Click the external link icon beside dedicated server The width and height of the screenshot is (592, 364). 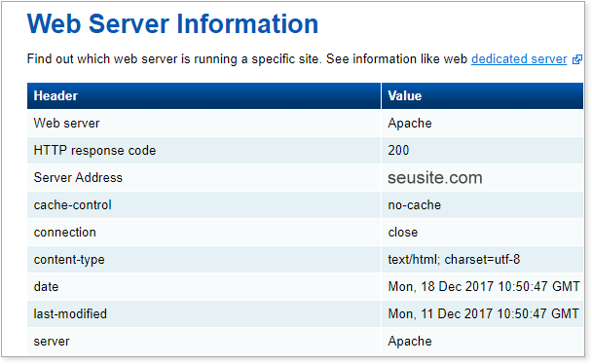(576, 59)
